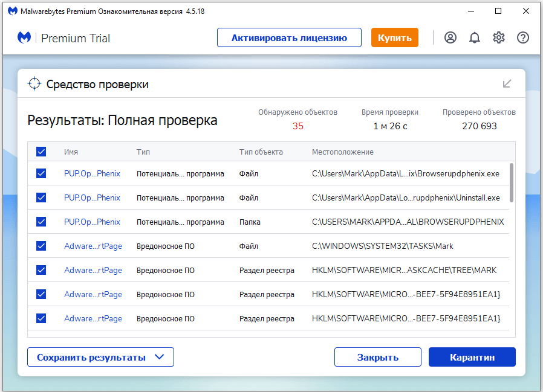Click the Malwarebytes logo next to Premium Trial
Viewport: 543px width, 392px height.
pyautogui.click(x=25, y=38)
